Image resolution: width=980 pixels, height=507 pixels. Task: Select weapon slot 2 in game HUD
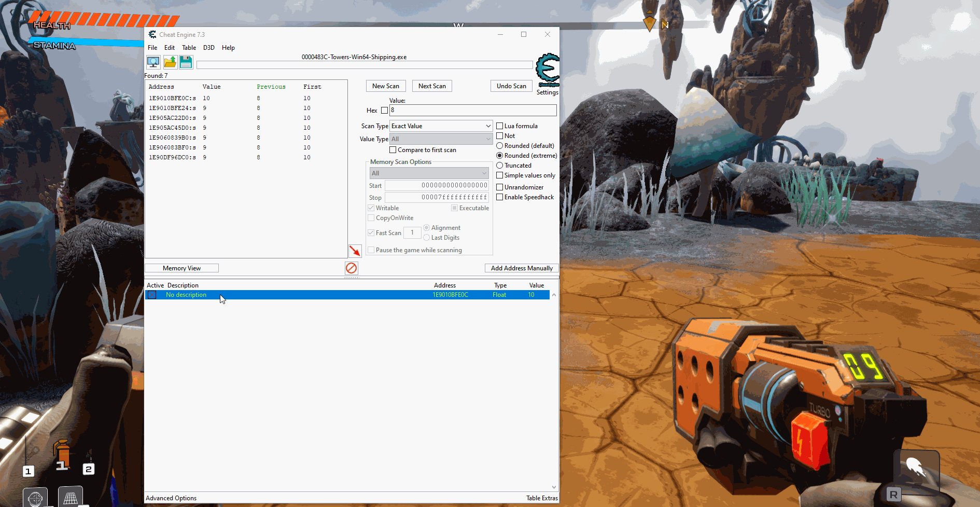point(89,469)
